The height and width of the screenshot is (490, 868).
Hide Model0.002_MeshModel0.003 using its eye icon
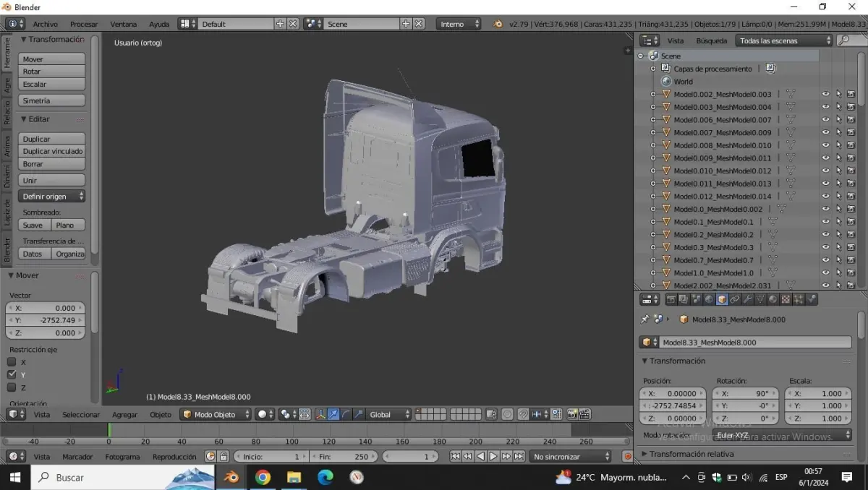[825, 94]
